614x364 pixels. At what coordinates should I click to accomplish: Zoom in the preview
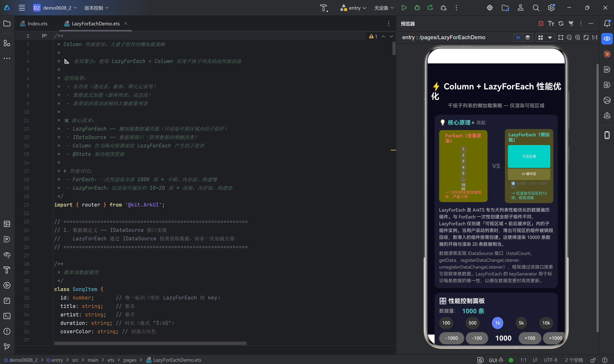click(x=578, y=37)
